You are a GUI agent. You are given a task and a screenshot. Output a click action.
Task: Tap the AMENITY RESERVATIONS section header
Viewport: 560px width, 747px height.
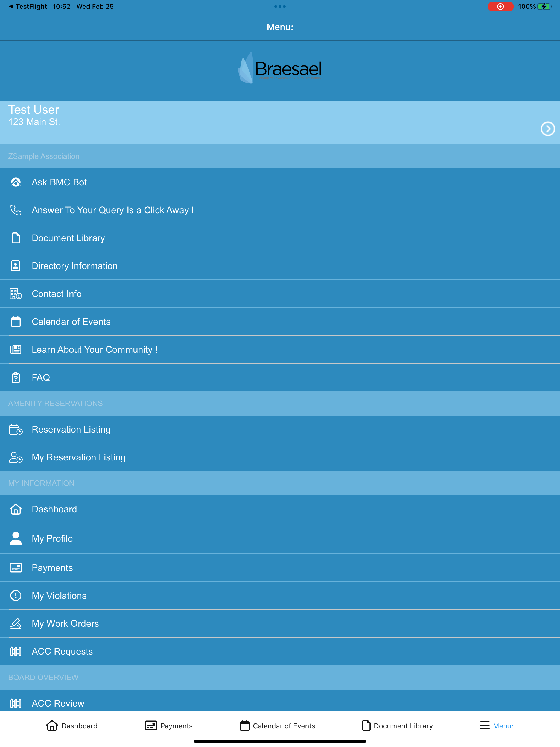coord(280,404)
